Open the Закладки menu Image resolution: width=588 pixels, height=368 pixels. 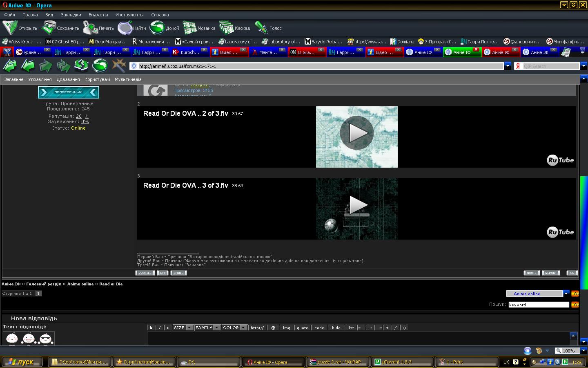pos(71,15)
